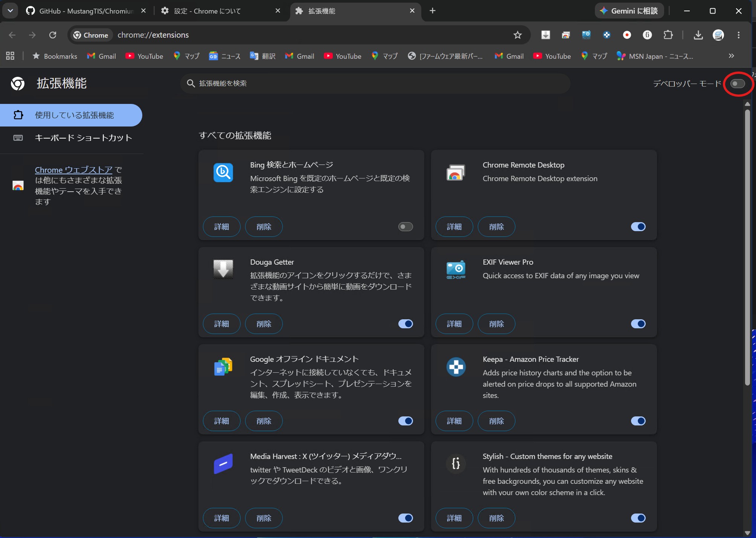Click 削除 for Stylish extension
The image size is (756, 538).
(x=497, y=518)
